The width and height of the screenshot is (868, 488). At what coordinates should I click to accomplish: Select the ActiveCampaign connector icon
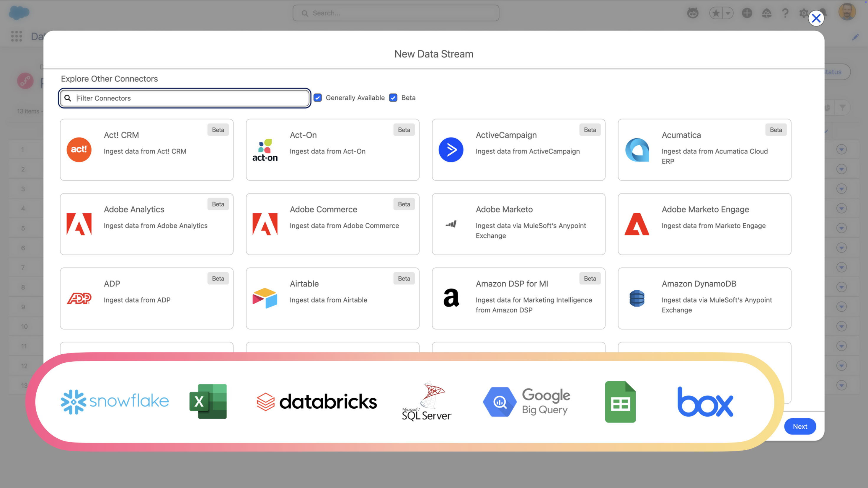click(451, 150)
